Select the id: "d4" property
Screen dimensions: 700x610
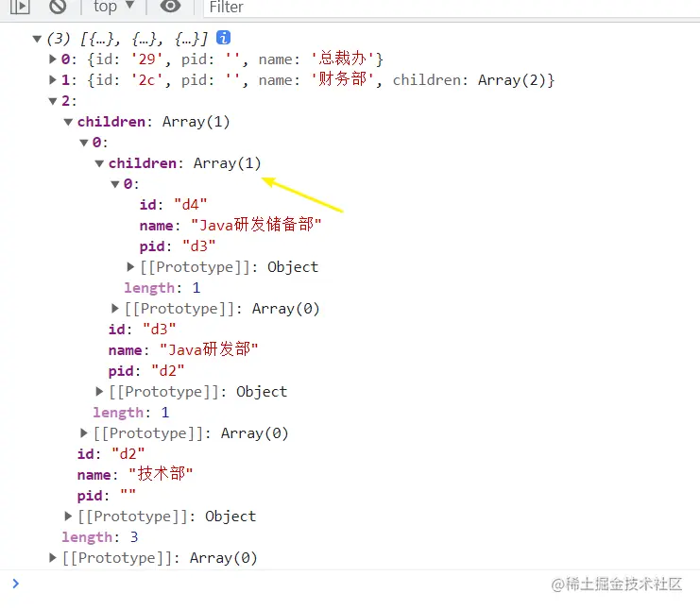coord(173,205)
